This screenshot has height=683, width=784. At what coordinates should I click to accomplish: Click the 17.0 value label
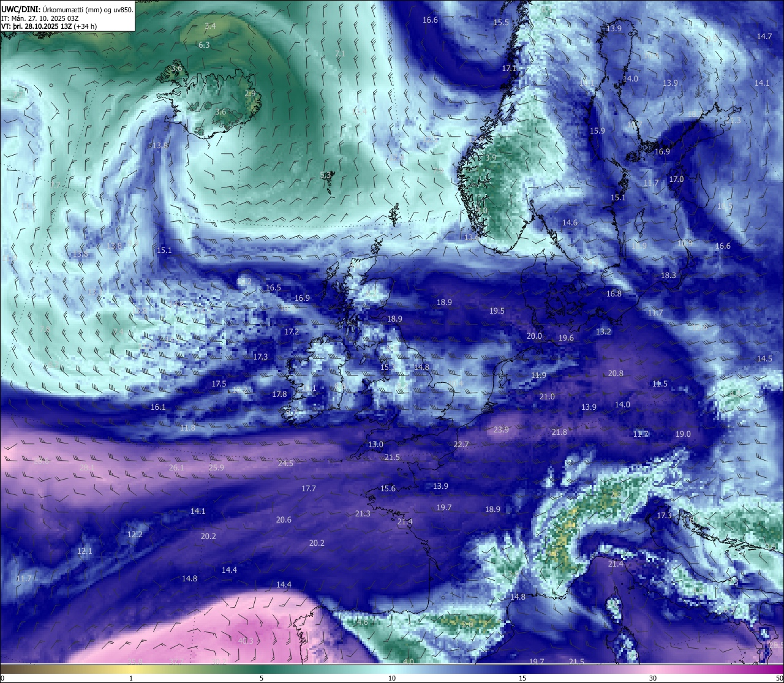[676, 179]
